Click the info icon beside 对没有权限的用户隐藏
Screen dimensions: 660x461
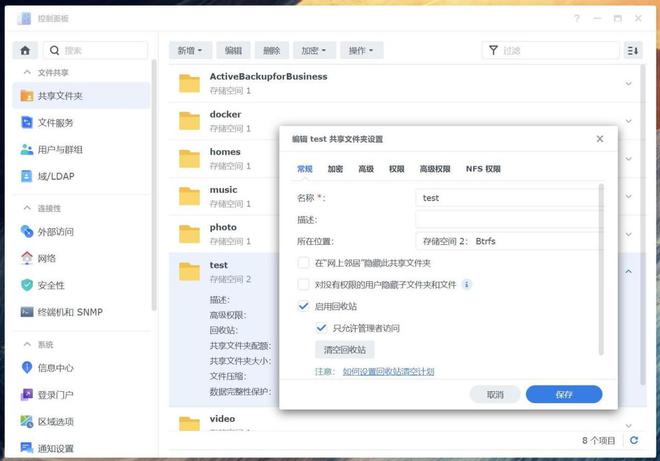tap(466, 285)
